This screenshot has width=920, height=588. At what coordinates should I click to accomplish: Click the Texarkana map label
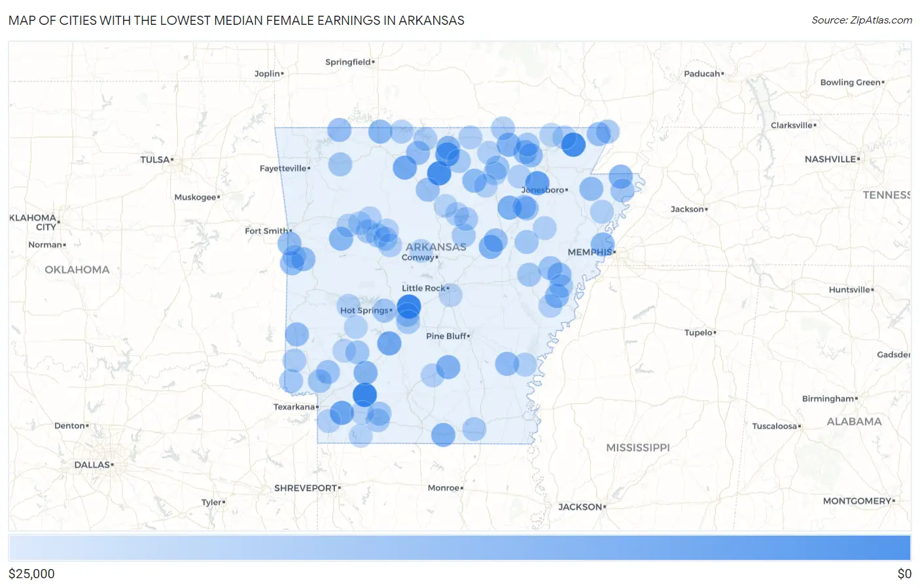(294, 407)
